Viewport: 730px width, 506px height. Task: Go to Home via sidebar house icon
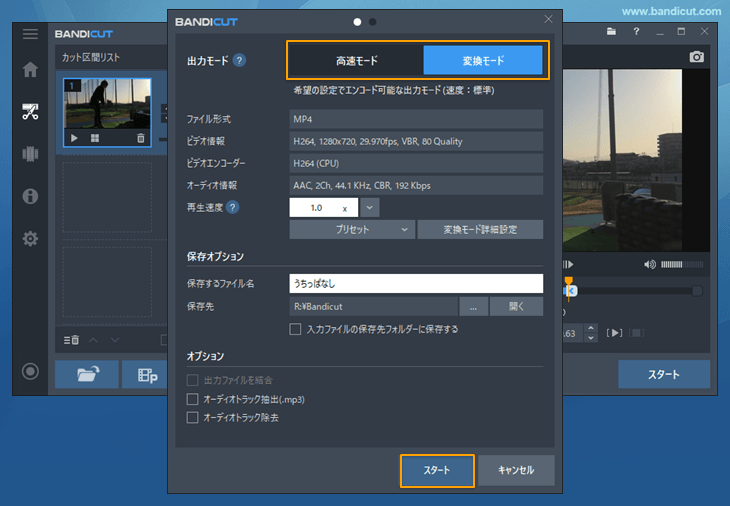click(30, 69)
